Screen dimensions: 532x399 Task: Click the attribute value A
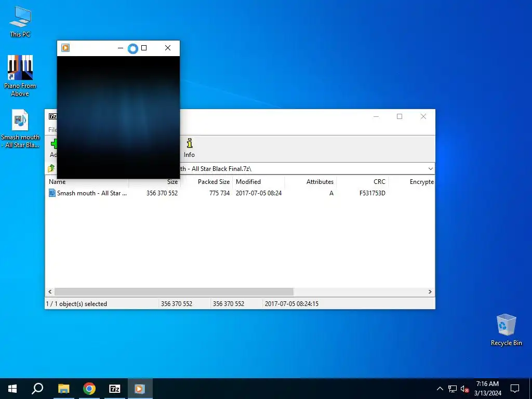[331, 193]
